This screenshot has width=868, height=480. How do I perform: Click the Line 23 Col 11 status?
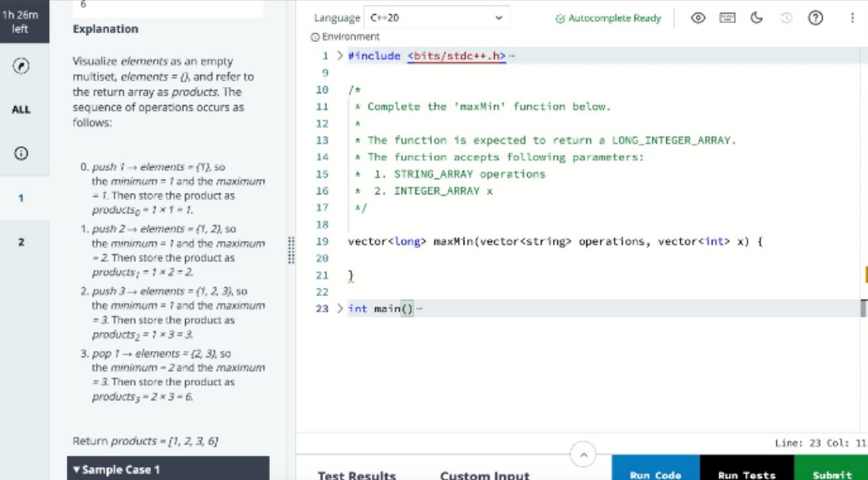(x=821, y=443)
